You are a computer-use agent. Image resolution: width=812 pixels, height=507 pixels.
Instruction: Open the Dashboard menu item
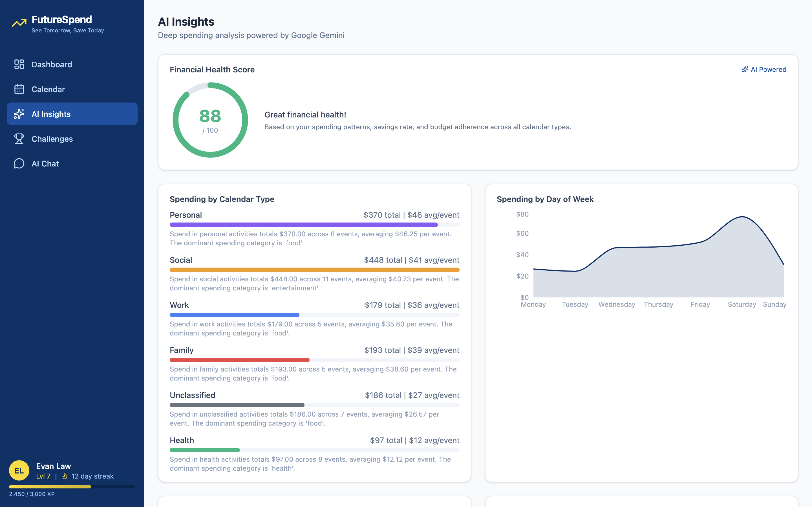click(52, 65)
